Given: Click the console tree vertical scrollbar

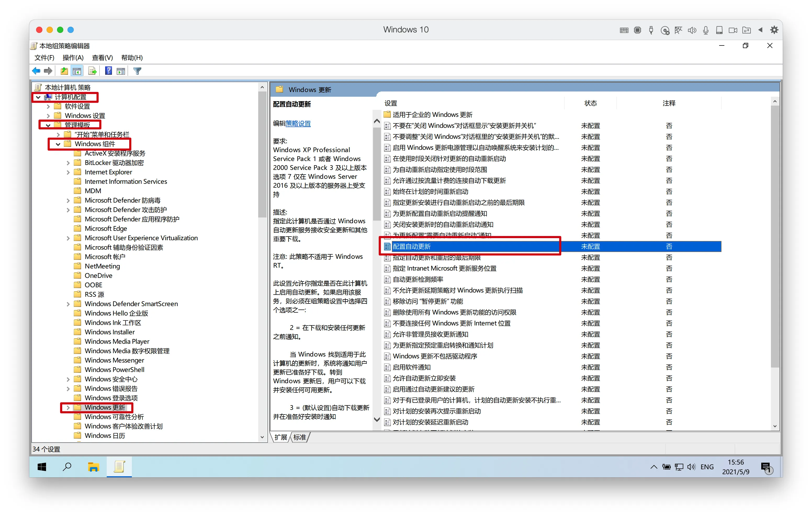Looking at the screenshot, I should 262,154.
